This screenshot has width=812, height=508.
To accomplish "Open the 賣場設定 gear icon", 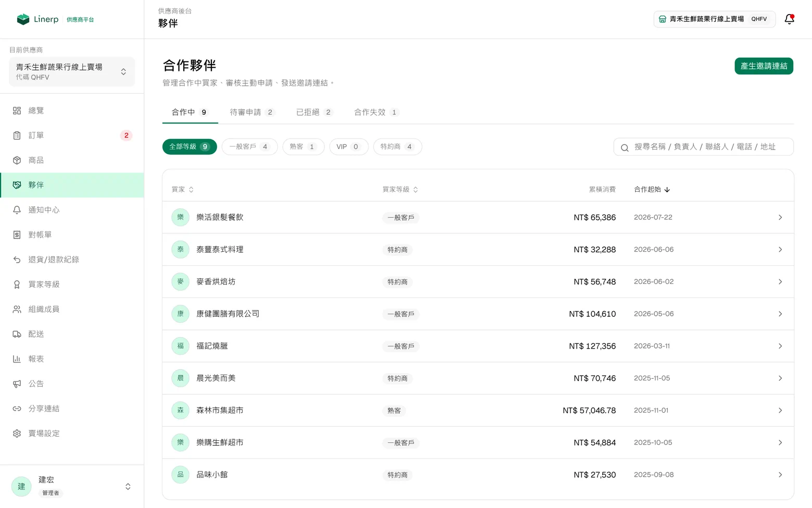I will click(x=17, y=433).
